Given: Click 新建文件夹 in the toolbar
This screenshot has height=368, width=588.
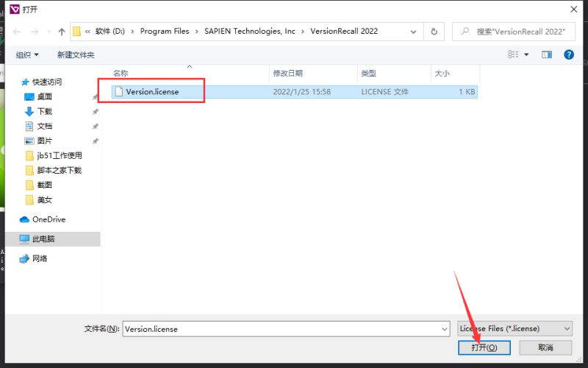Looking at the screenshot, I should (76, 54).
